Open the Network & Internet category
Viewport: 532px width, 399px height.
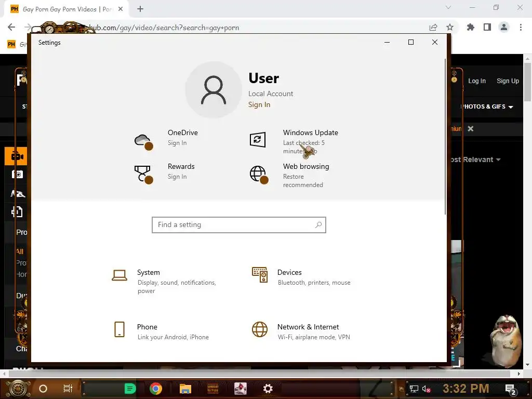click(x=301, y=331)
